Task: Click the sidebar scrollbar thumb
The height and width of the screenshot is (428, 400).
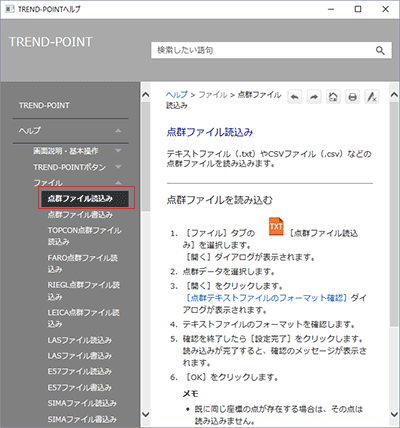Action: [x=146, y=157]
